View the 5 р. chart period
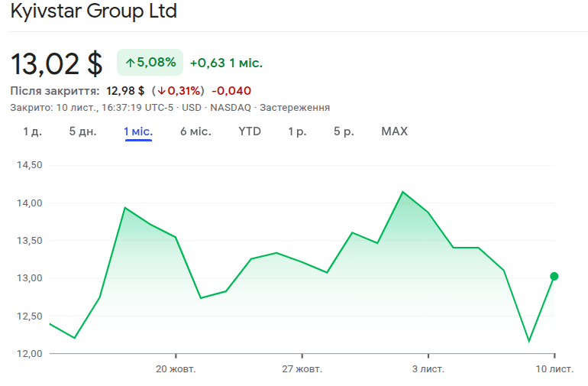This screenshot has height=386, width=588. click(344, 131)
